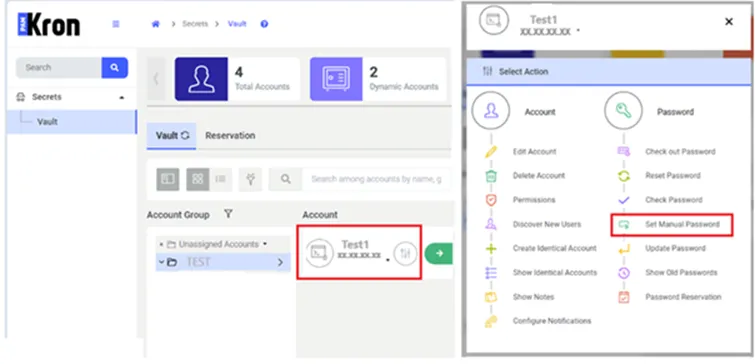Open Password Reservation action
755x364 pixels.
point(683,297)
